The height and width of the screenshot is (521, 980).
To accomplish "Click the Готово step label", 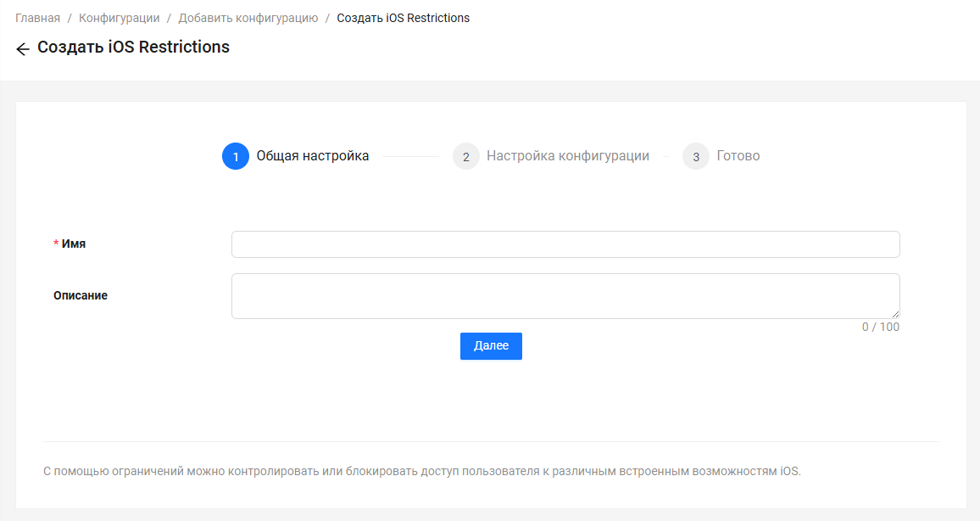I will click(x=738, y=156).
